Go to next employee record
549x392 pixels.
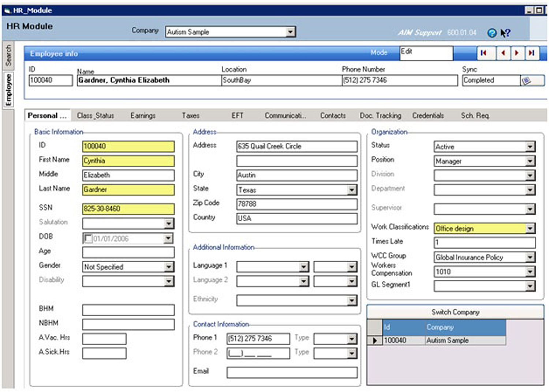click(517, 53)
